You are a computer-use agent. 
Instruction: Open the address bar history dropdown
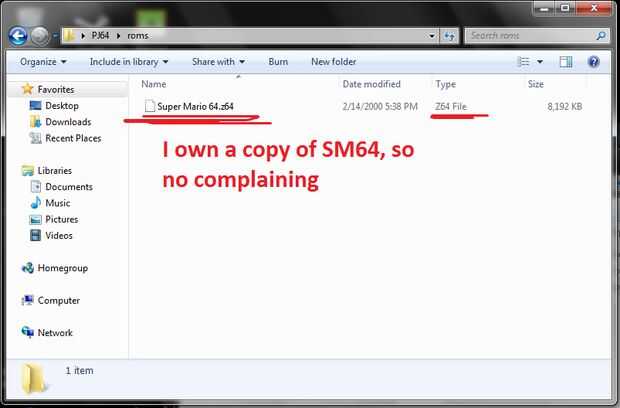(x=432, y=36)
